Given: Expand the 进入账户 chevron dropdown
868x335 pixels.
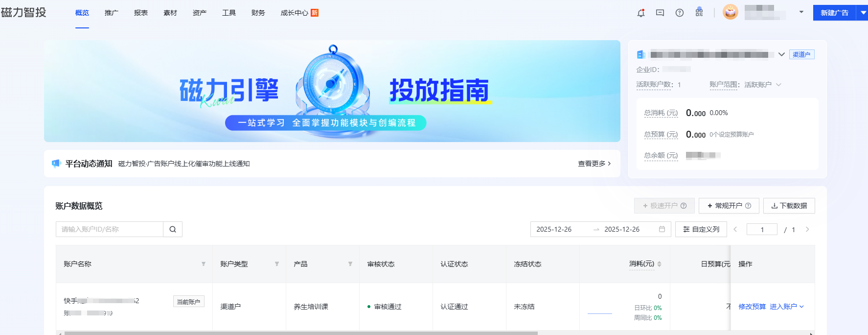Looking at the screenshot, I should pos(801,307).
